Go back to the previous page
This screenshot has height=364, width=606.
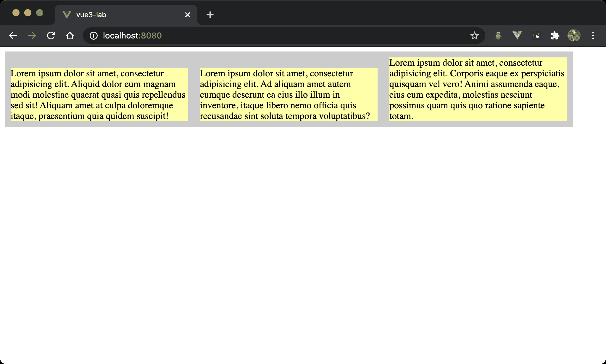point(13,36)
